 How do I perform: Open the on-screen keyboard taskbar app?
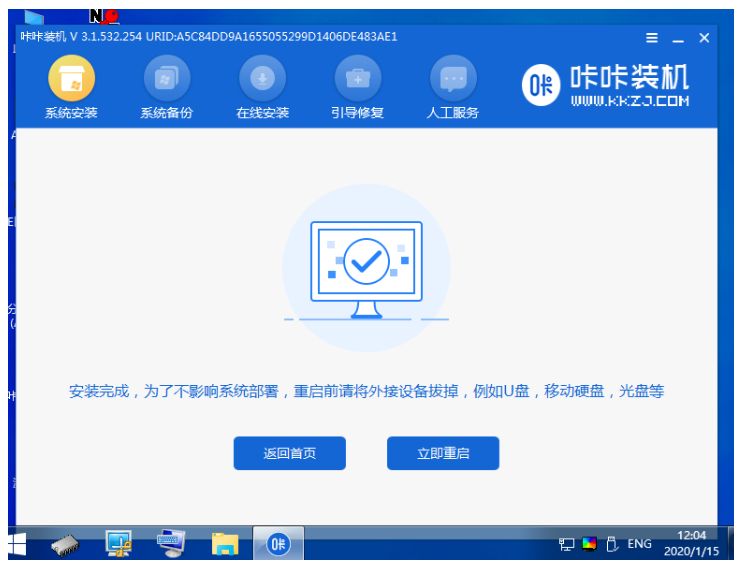(x=172, y=544)
